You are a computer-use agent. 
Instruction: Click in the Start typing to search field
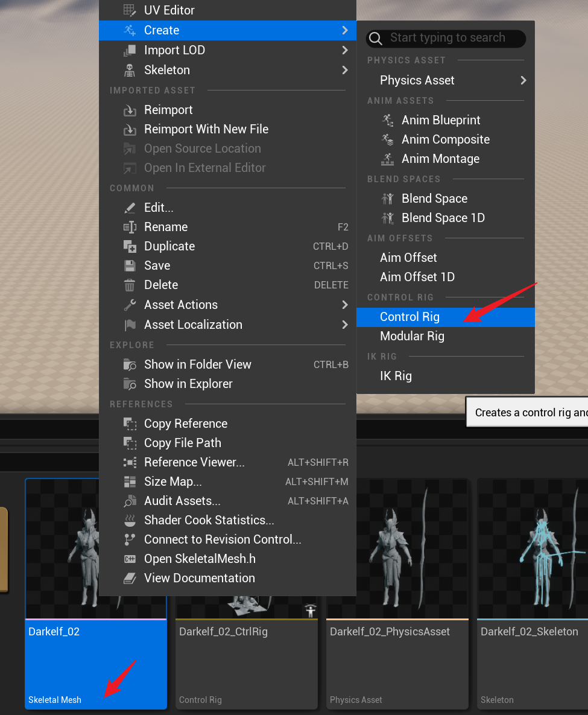446,38
